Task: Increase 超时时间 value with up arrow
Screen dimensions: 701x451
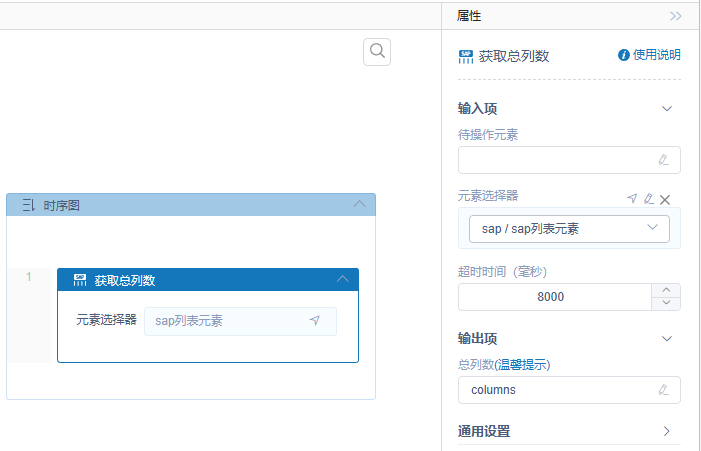Action: [666, 290]
